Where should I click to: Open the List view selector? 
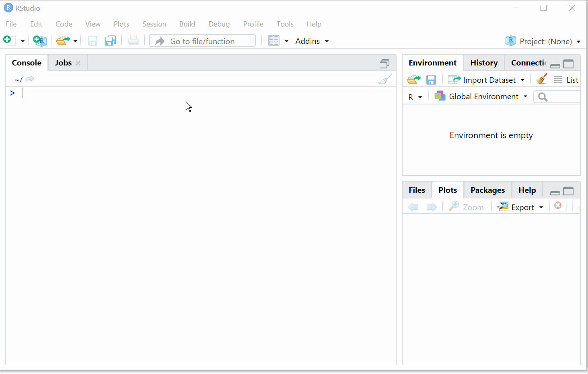(566, 80)
